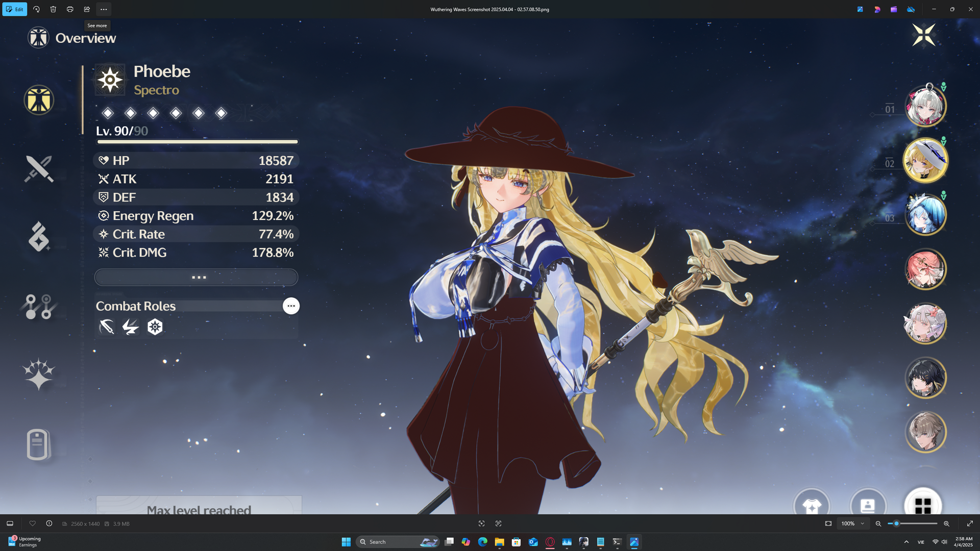Open Copilot from the taskbar
This screenshot has height=551, width=980.
(x=465, y=542)
